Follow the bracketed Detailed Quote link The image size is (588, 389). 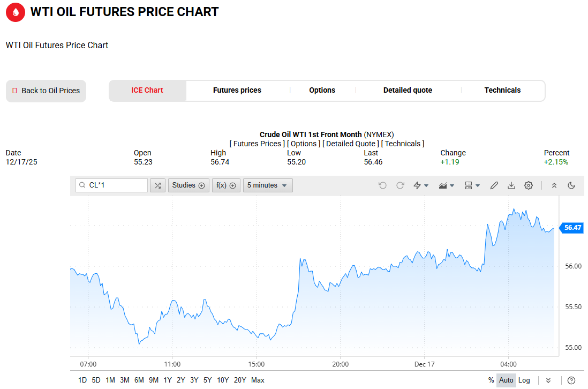pyautogui.click(x=350, y=144)
